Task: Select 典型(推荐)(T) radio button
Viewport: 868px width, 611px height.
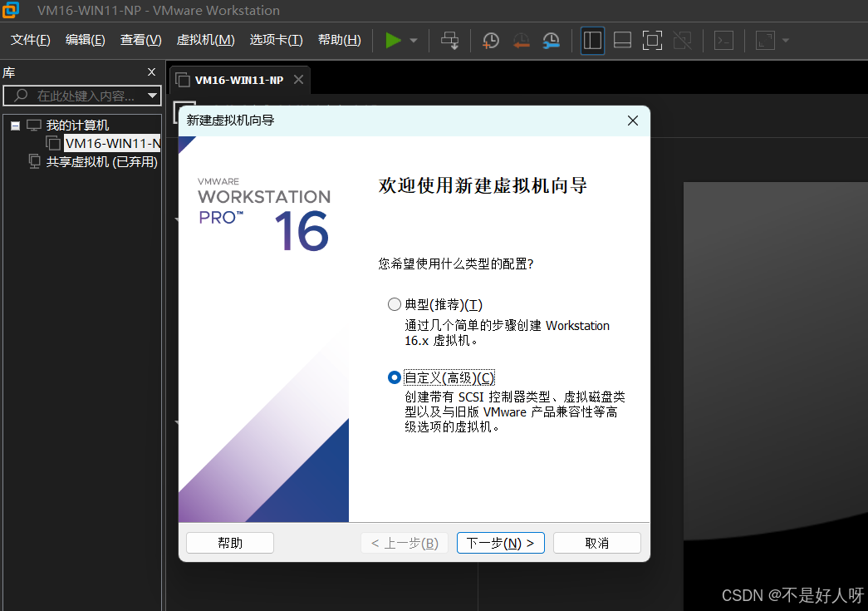Action: click(x=395, y=304)
